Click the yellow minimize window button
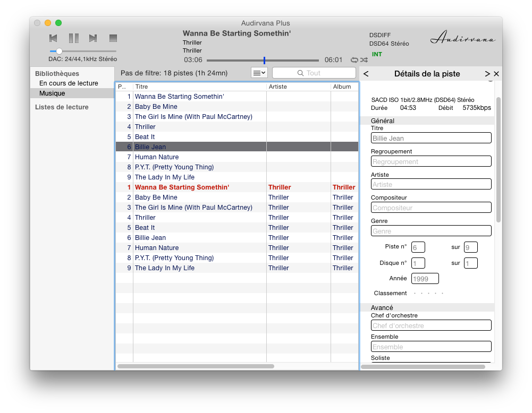The width and height of the screenshot is (532, 413). click(48, 23)
